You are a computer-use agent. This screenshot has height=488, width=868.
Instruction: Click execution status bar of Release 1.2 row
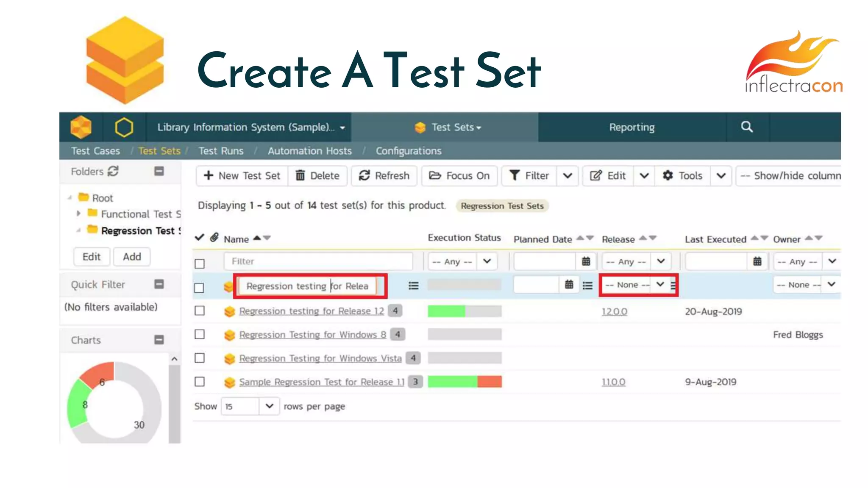(x=465, y=311)
